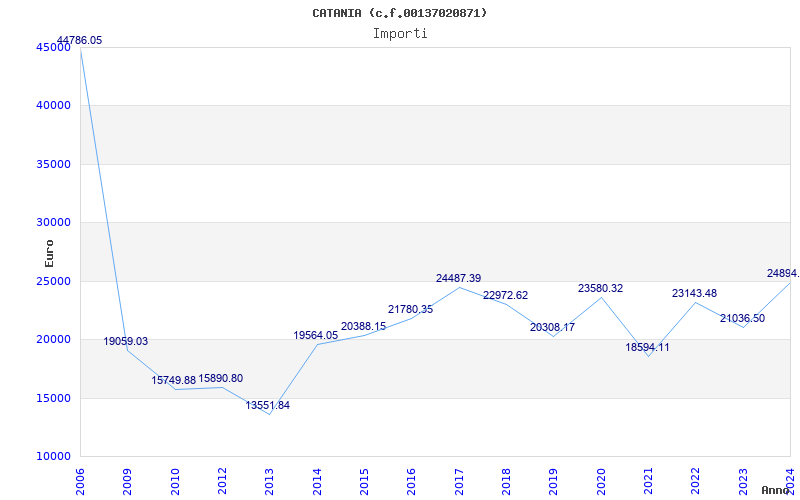The height and width of the screenshot is (500, 800).
Task: Click the y-axis tick 20000
Action: [x=53, y=340]
